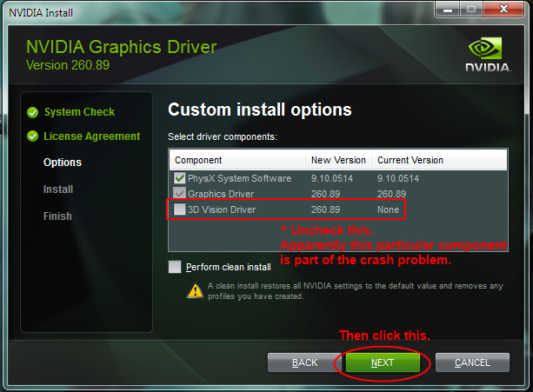Click 3D Vision Driver new version 260.89
Image resolution: width=533 pixels, height=392 pixels.
(x=325, y=209)
